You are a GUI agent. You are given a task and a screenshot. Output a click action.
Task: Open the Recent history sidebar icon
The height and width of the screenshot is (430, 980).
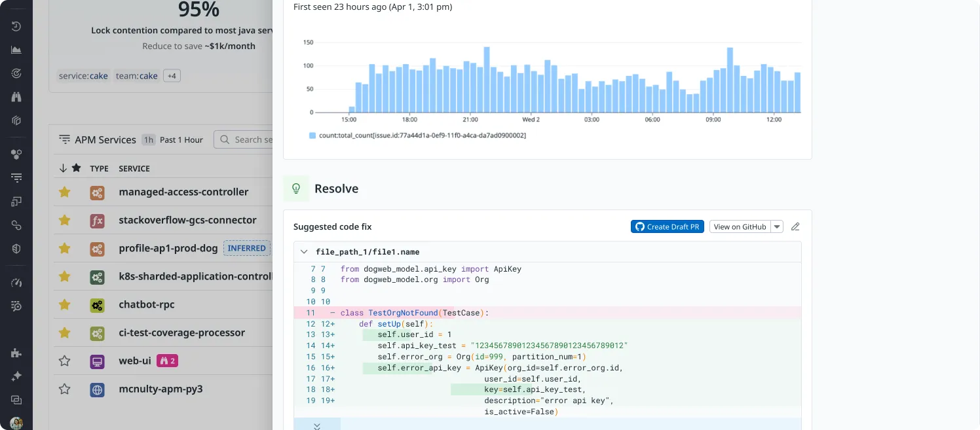pyautogui.click(x=16, y=26)
